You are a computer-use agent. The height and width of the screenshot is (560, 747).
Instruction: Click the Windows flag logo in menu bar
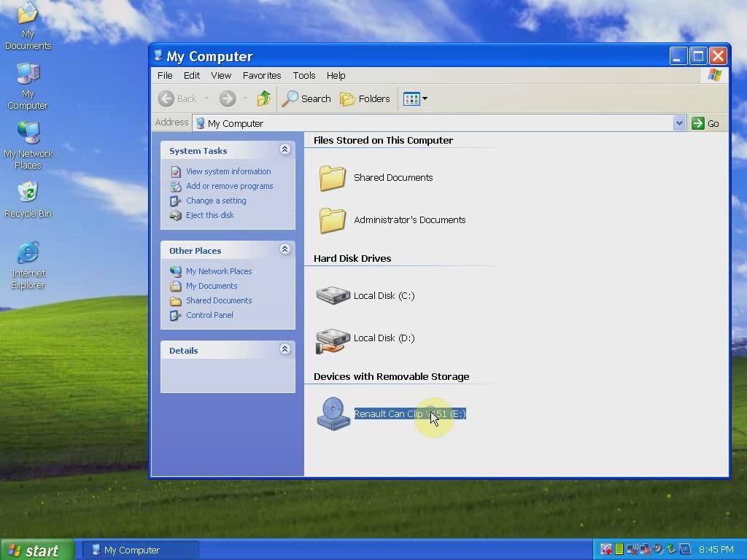[x=715, y=75]
